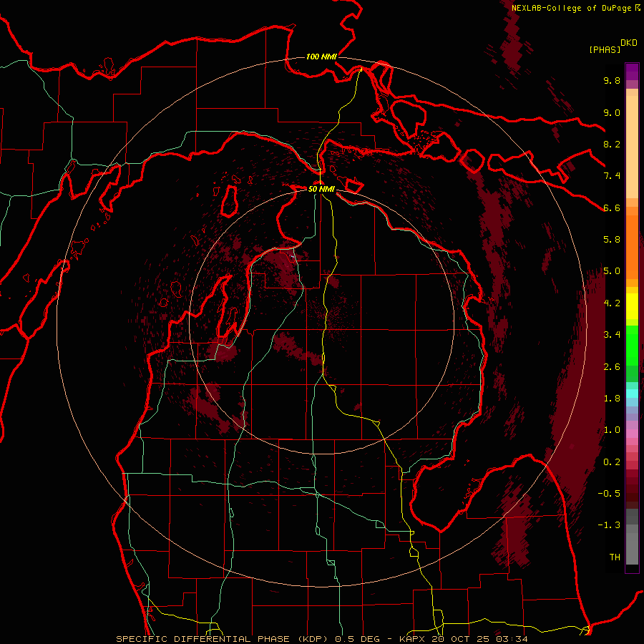This screenshot has width=644, height=644.
Task: Click the 3.4 scale value
Action: coord(612,335)
